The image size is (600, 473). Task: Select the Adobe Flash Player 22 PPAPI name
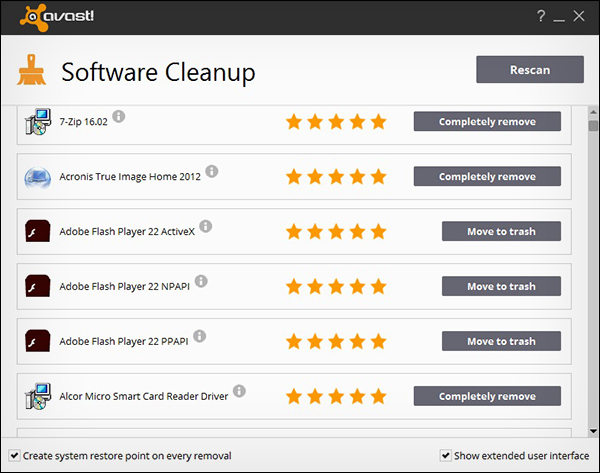pyautogui.click(x=124, y=341)
